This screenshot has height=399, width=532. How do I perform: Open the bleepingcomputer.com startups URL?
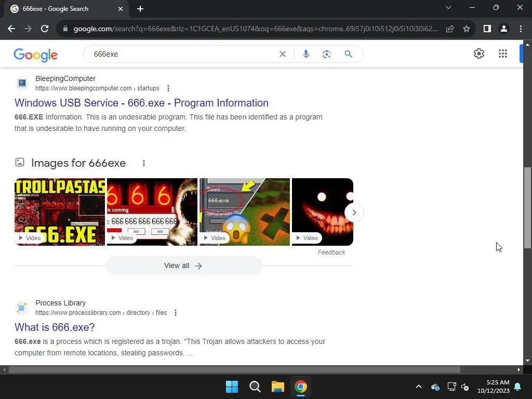tap(97, 88)
